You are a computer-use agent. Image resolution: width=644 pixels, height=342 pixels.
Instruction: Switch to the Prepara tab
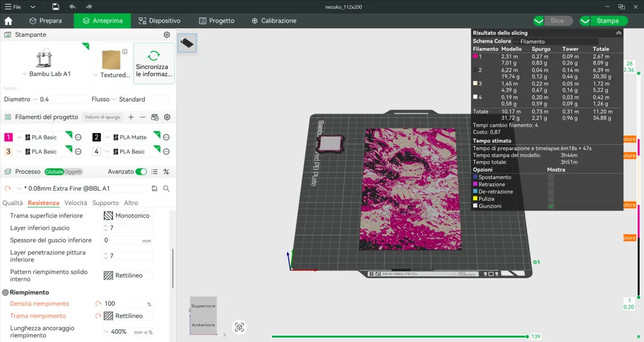pos(46,21)
